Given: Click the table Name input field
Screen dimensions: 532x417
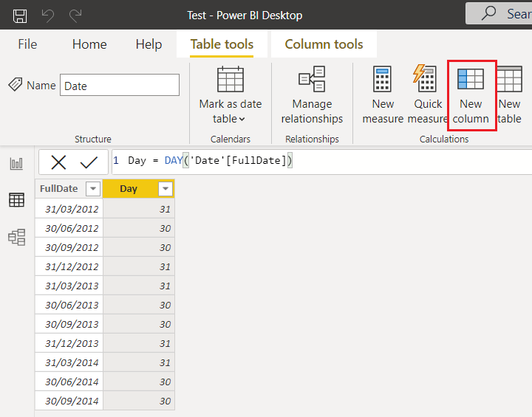Looking at the screenshot, I should coord(119,86).
